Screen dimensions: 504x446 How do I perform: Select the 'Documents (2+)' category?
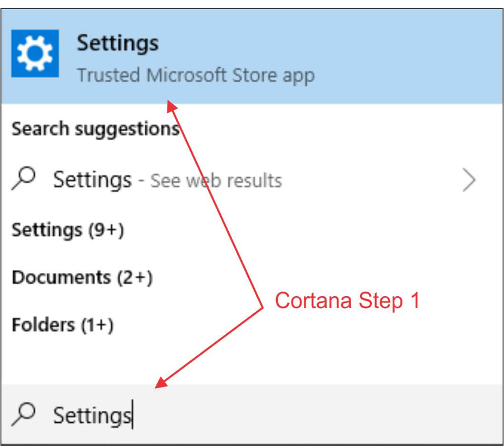(x=82, y=278)
